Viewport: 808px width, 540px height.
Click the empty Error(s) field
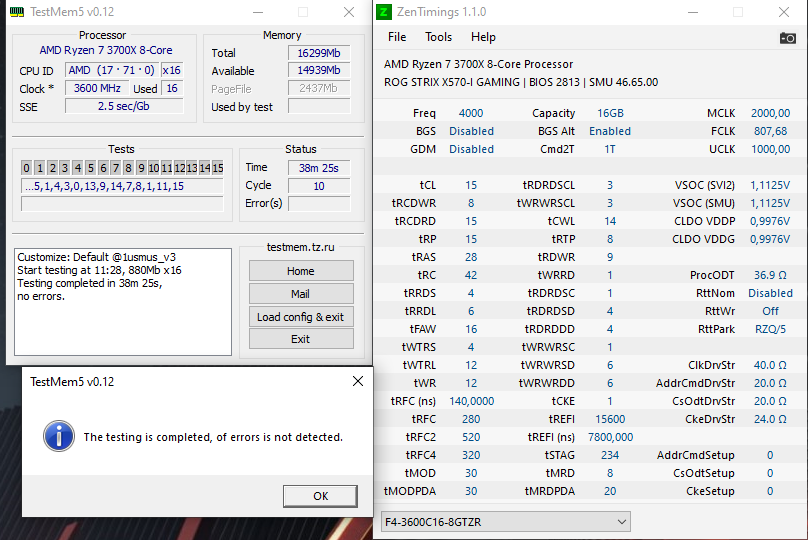(319, 204)
